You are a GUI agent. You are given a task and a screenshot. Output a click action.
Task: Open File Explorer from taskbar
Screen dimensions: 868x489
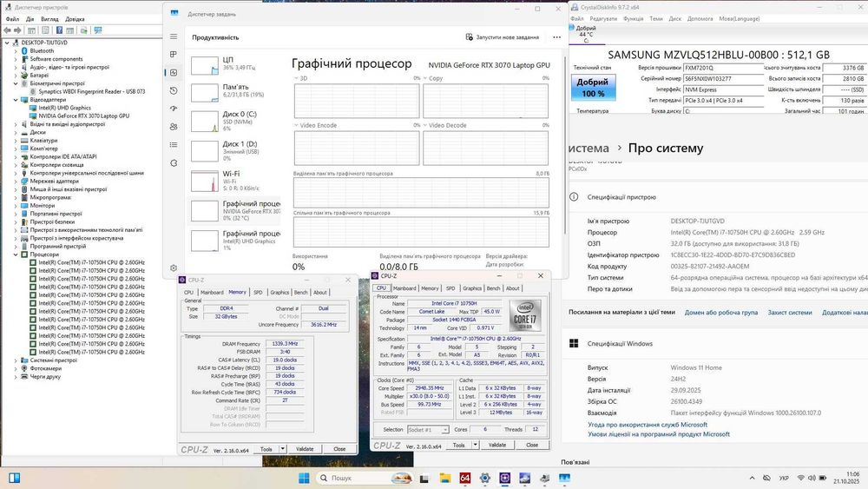(x=445, y=478)
